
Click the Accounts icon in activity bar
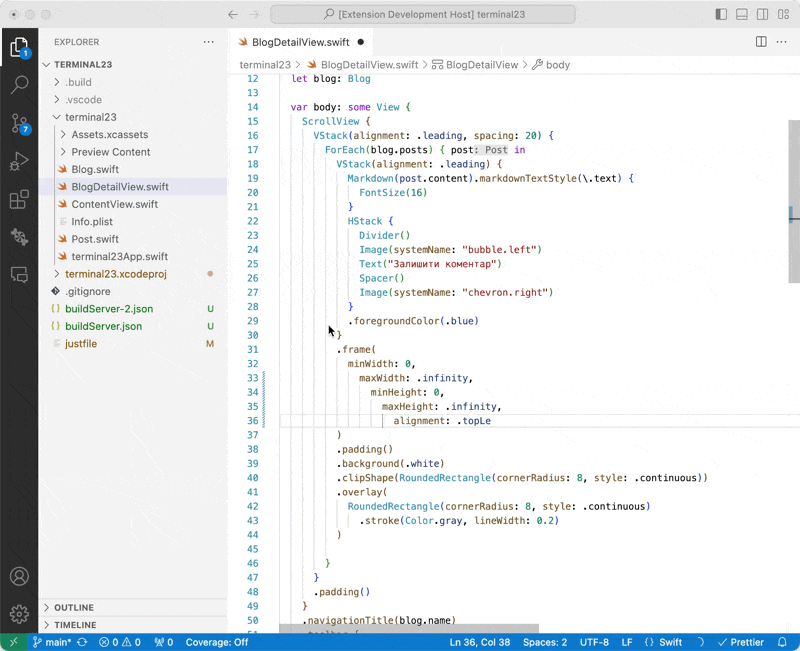(19, 577)
